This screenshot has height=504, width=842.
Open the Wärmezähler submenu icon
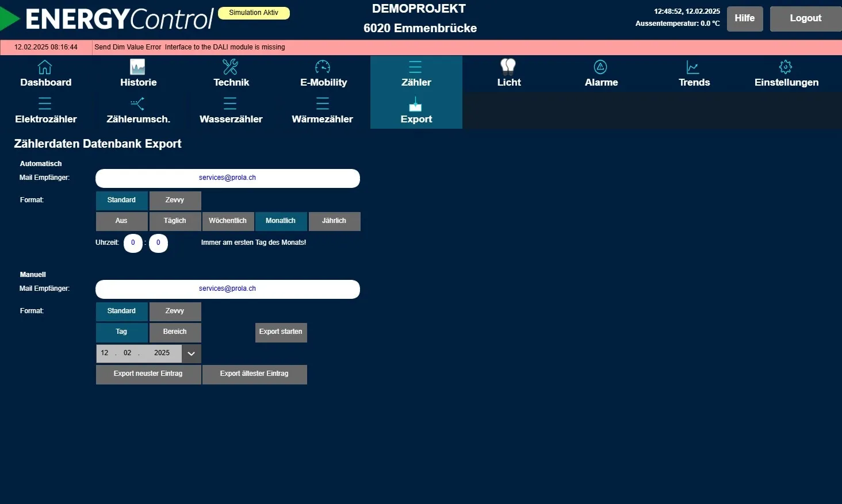(323, 103)
